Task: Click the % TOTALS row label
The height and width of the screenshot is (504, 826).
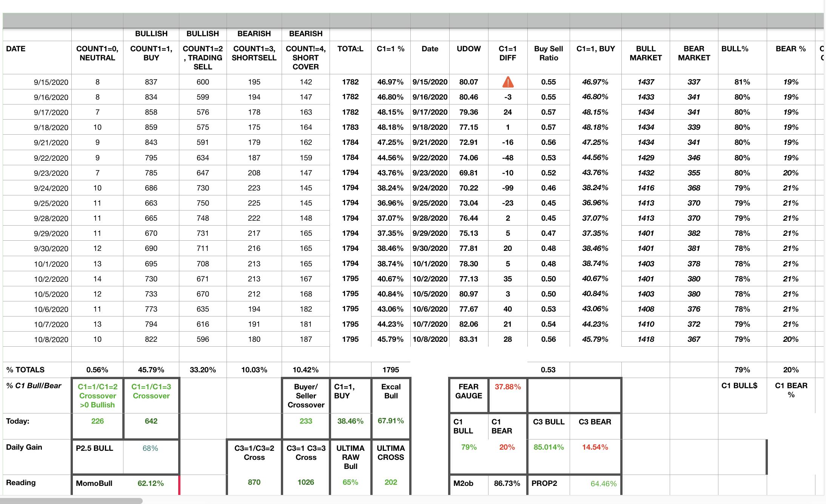Action: [x=25, y=370]
